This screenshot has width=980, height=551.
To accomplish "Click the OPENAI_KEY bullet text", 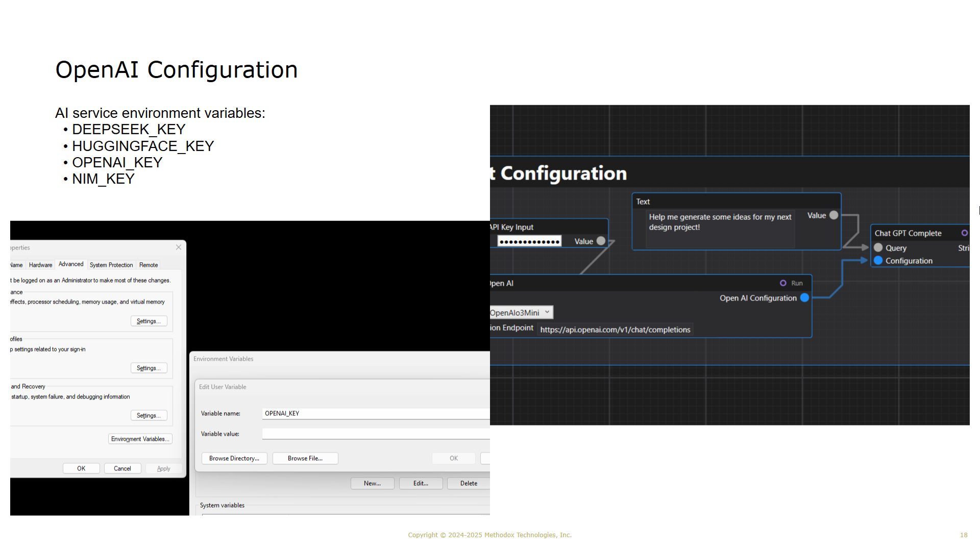I will pos(117,163).
